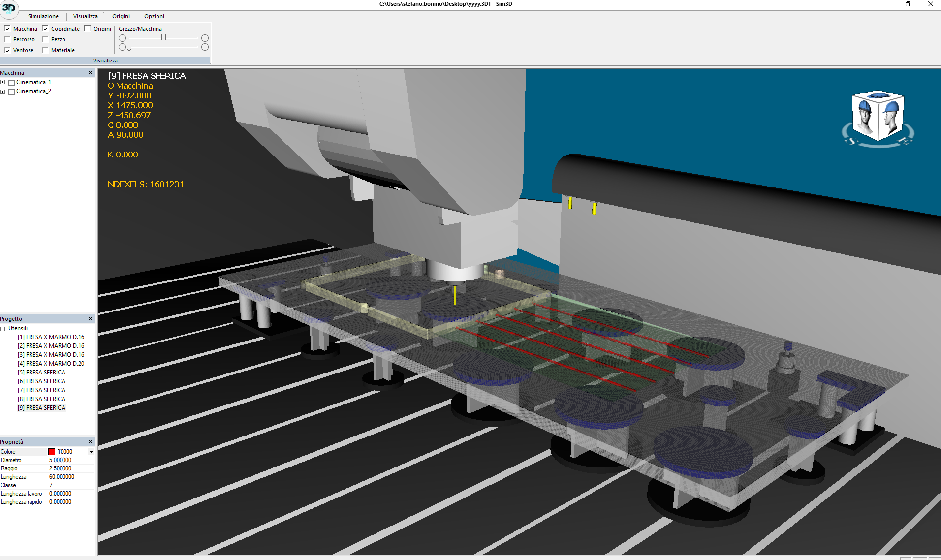
Task: Toggle the Coordinate checkbox
Action: click(45, 29)
